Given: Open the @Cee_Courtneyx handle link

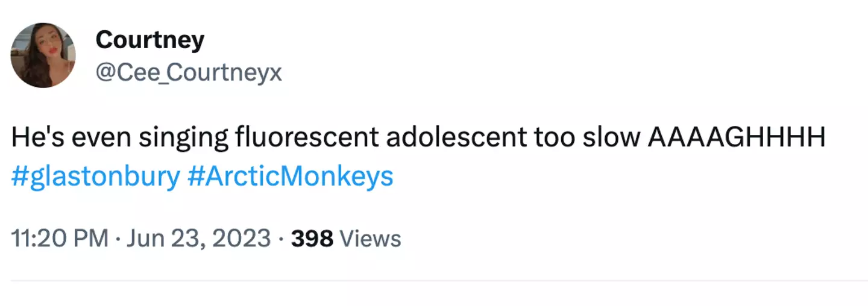Looking at the screenshot, I should [x=188, y=73].
